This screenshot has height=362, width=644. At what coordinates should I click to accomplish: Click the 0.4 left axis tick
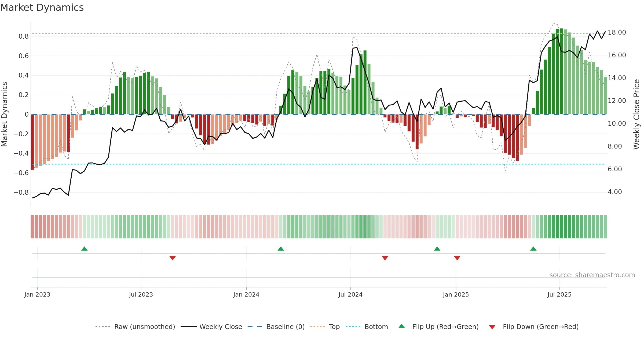(x=24, y=75)
